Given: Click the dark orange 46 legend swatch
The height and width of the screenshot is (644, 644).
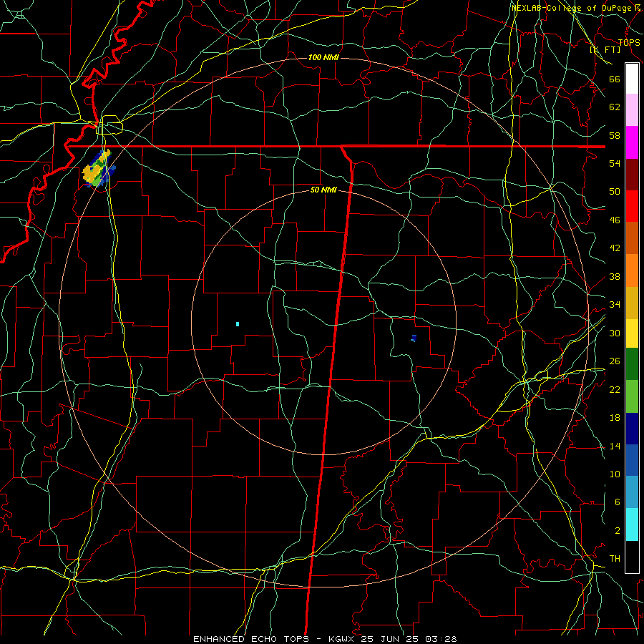Looking at the screenshot, I should [632, 238].
